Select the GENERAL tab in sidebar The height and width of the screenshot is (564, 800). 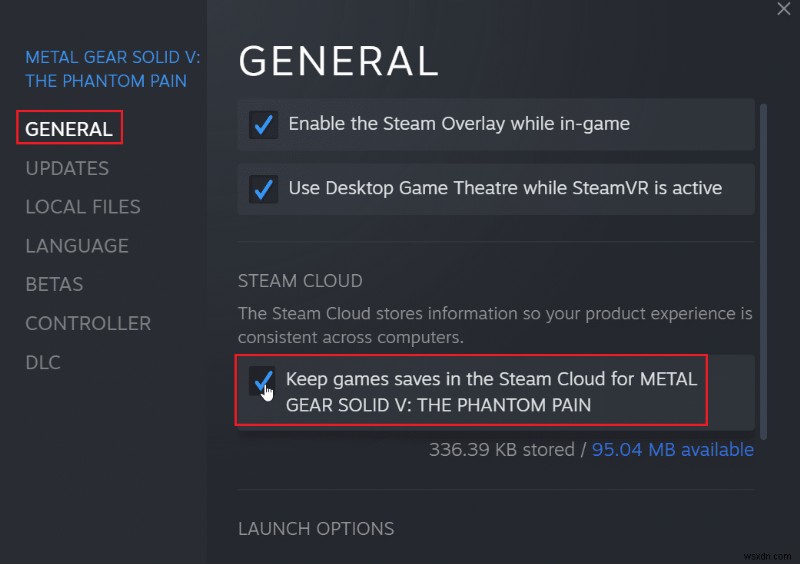coord(69,129)
